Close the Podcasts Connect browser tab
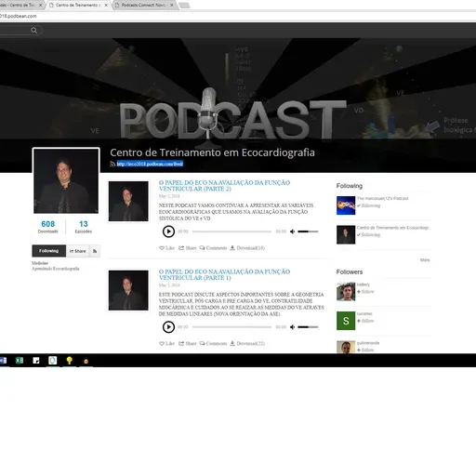Viewport: 476px width, 476px height. pyautogui.click(x=172, y=6)
